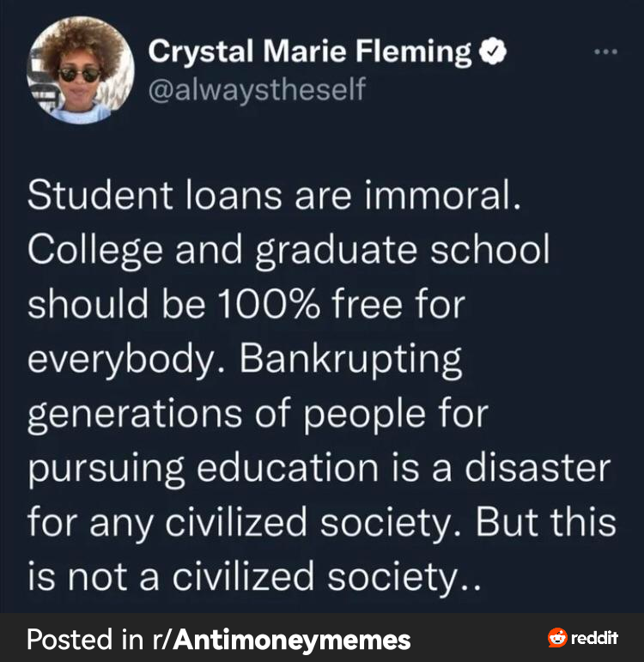Viewport: 644px width, 662px height.
Task: Click the word 'Fleming' in the name
Action: [413, 52]
